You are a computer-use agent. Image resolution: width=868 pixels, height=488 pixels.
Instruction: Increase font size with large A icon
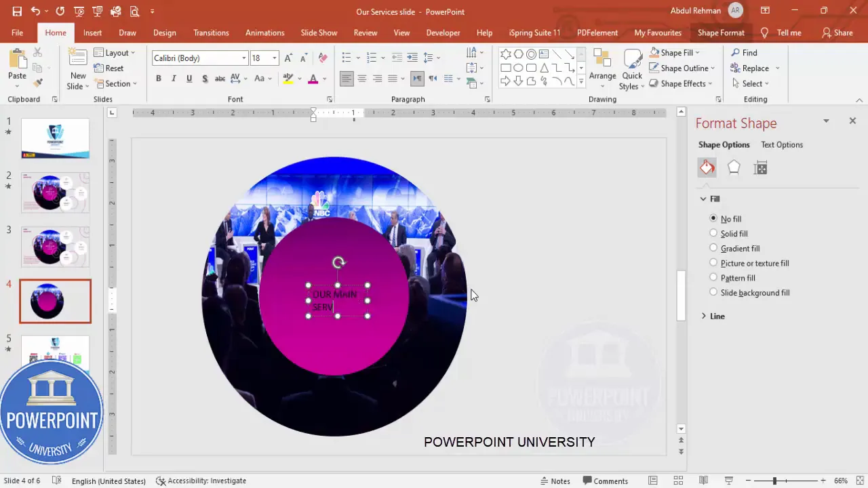[289, 58]
